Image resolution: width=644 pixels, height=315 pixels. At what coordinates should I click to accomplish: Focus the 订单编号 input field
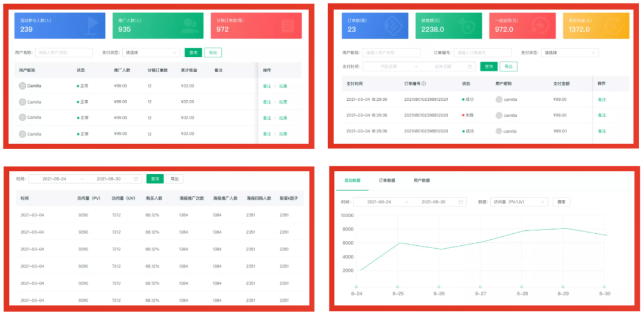pyautogui.click(x=482, y=52)
